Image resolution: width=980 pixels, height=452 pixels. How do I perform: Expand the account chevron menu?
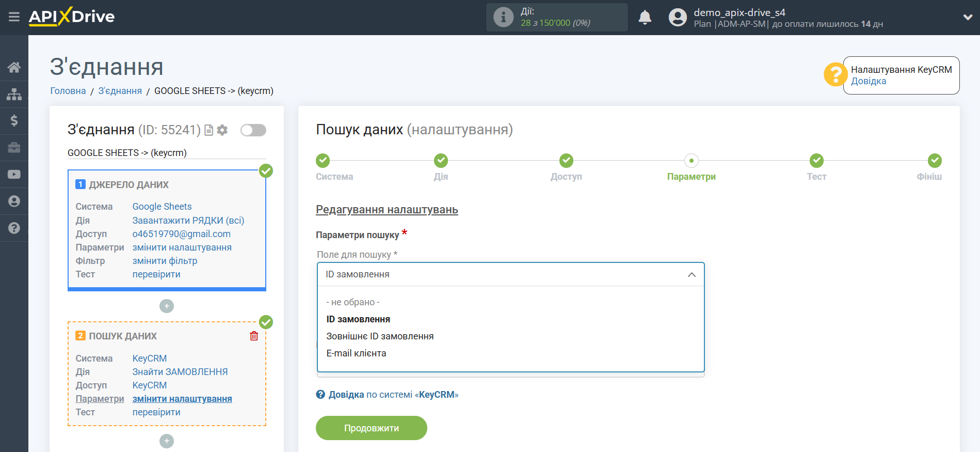[x=968, y=17]
